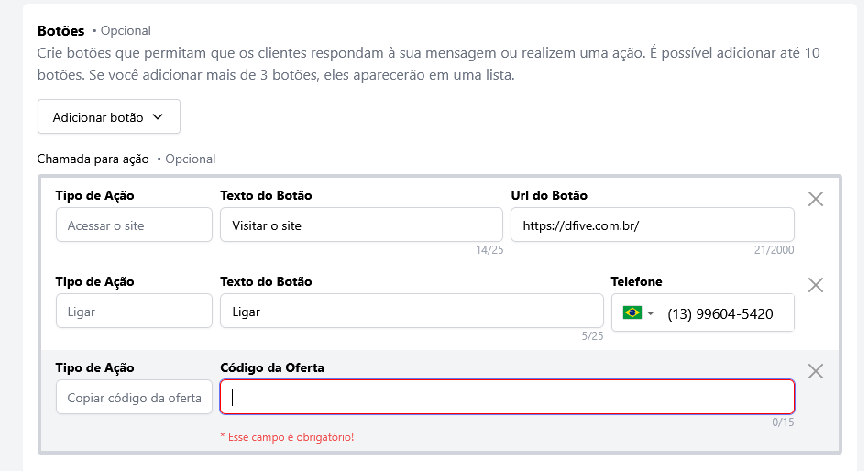The image size is (868, 471).
Task: Click the 'Visitar o site' button text field
Action: click(x=361, y=225)
